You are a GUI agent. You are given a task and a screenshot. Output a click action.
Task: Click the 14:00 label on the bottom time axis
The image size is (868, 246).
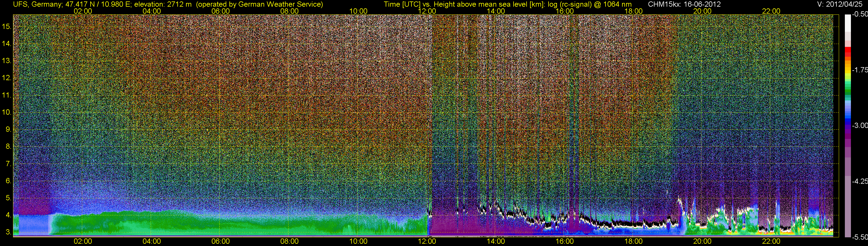click(496, 241)
